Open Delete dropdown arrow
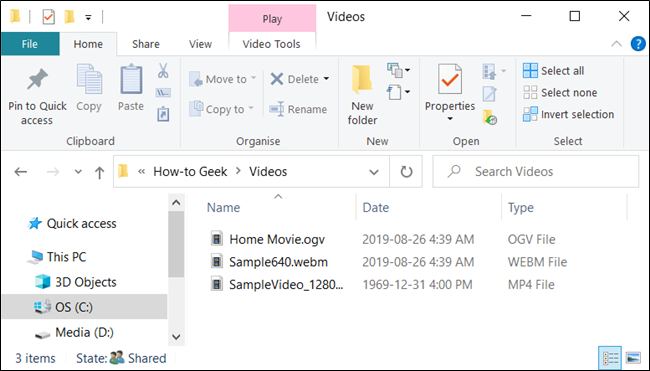 coord(326,79)
